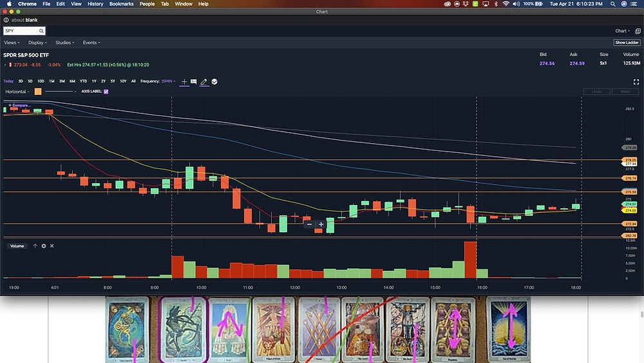Select the Today time range
The height and width of the screenshot is (363, 644).
click(8, 81)
